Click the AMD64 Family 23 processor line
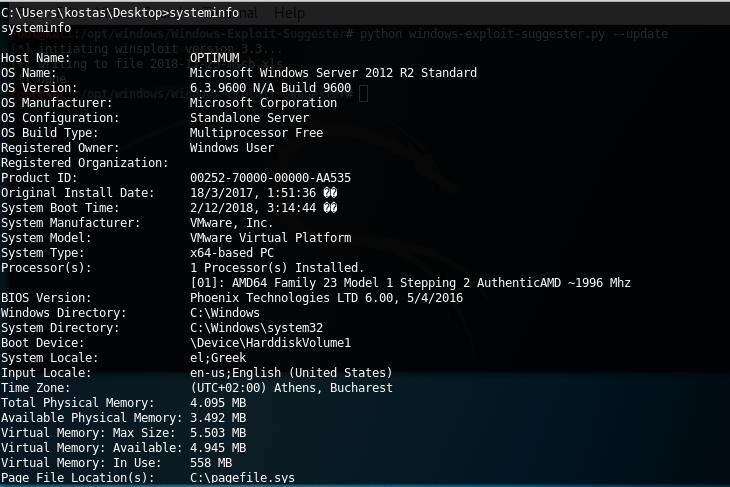 tap(410, 283)
